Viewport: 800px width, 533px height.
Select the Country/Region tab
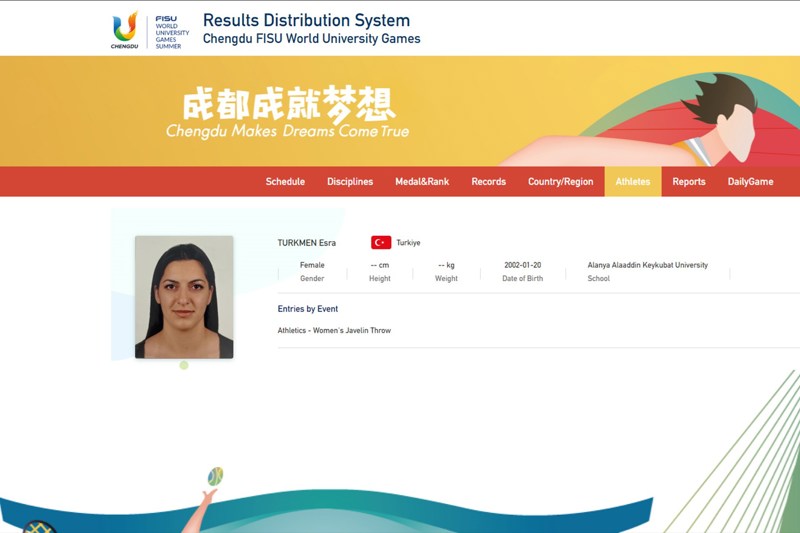pos(560,182)
